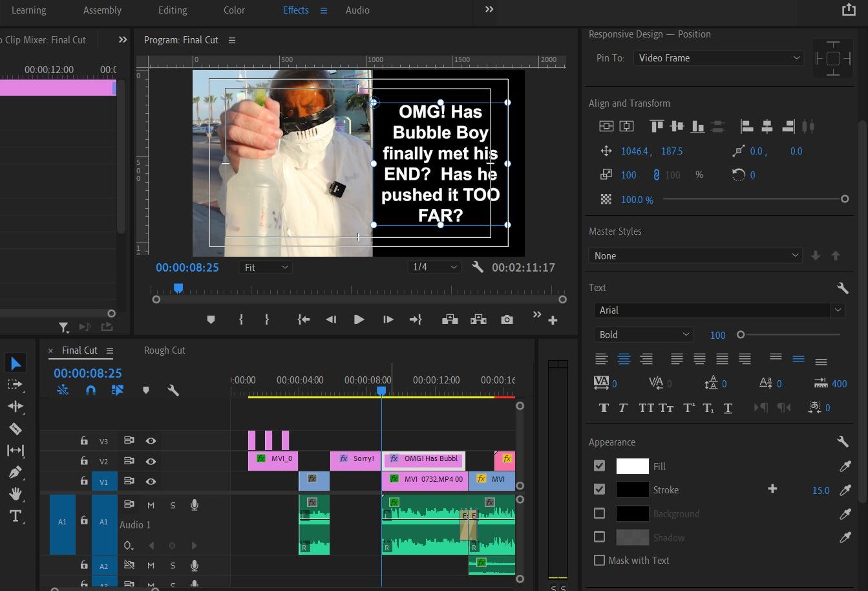Center align text in the Text section
The width and height of the screenshot is (868, 591).
624,359
